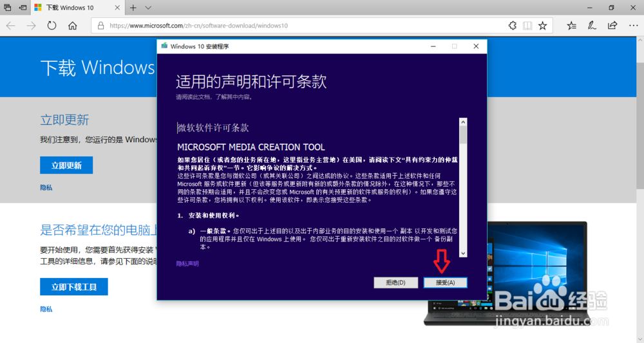Open Edge settings and more menu

click(633, 26)
